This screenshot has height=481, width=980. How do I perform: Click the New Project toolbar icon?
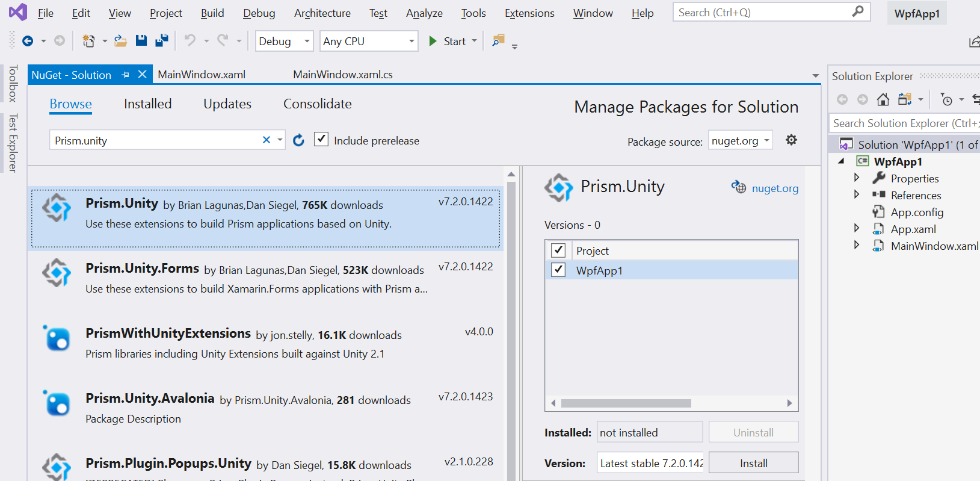pos(88,41)
